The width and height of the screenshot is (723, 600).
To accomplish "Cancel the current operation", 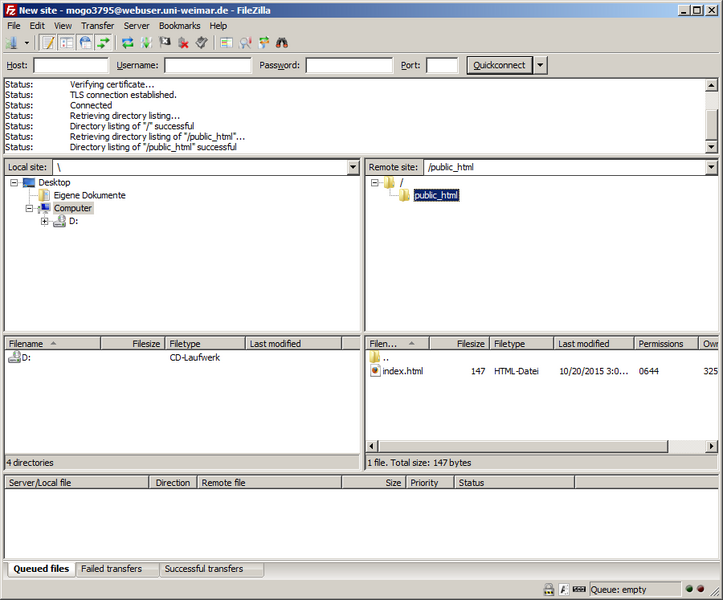I will pos(165,43).
